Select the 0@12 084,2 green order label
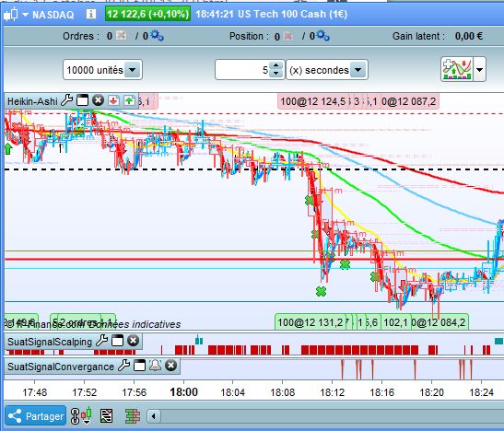 click(440, 322)
